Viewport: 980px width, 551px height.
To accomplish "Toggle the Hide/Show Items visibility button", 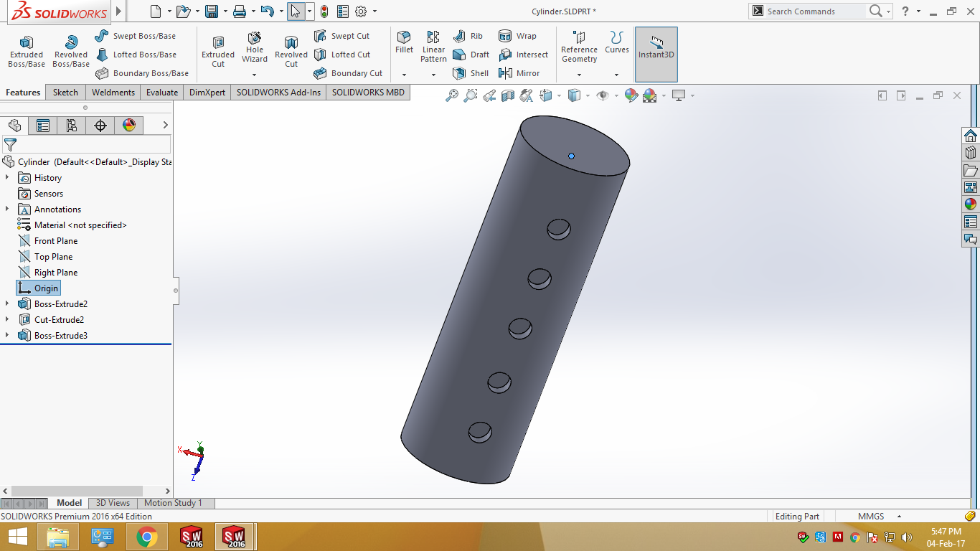I will (x=603, y=95).
